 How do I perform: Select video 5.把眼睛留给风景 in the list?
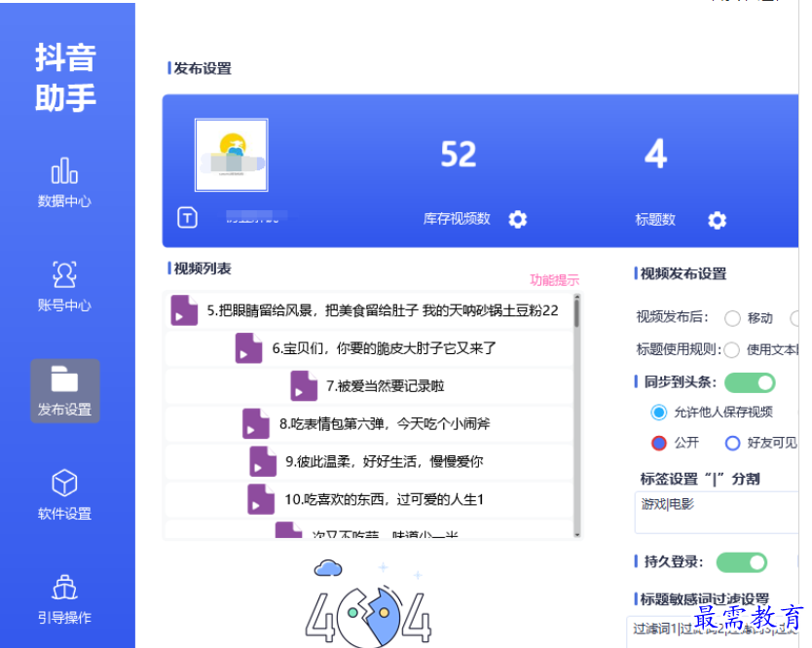click(369, 310)
